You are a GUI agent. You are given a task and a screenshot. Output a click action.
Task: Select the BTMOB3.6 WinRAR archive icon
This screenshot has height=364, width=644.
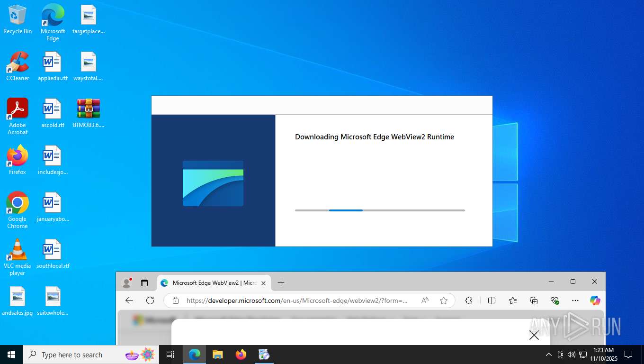[88, 113]
